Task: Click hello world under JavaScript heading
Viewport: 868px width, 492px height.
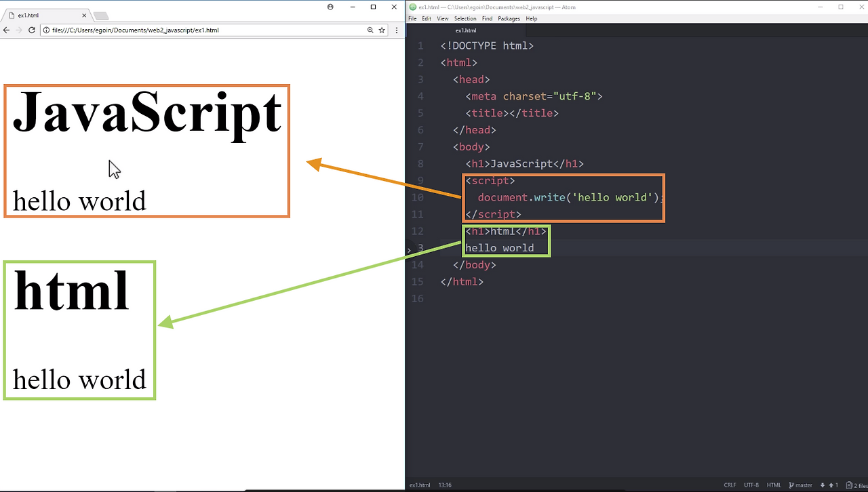Action: [79, 201]
